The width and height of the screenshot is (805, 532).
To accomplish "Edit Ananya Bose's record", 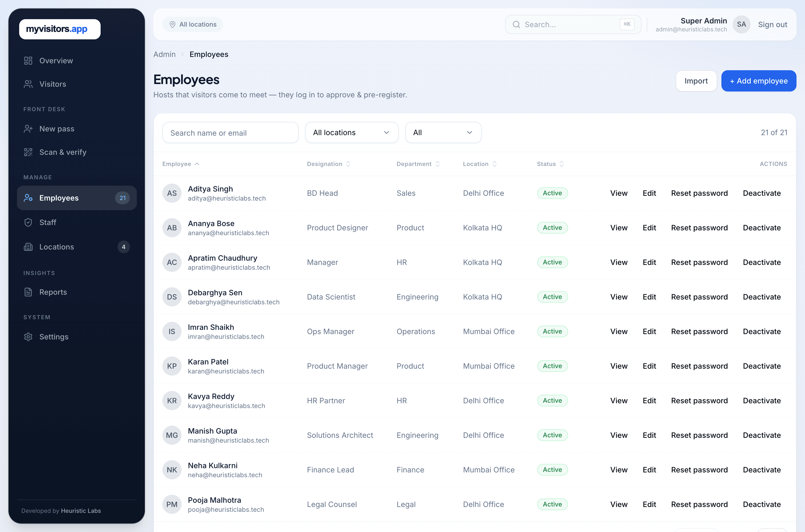I will tap(649, 228).
